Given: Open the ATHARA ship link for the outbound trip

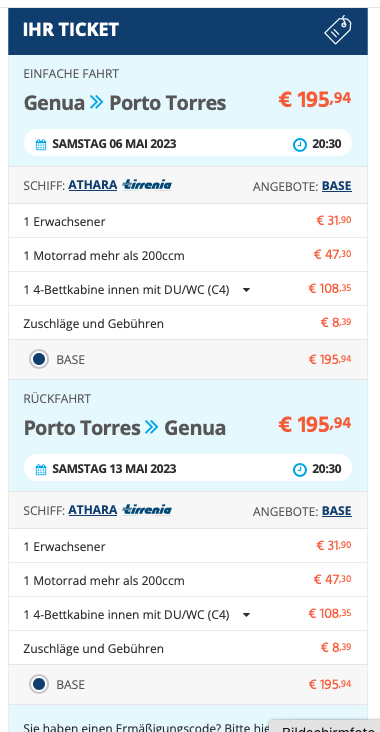Looking at the screenshot, I should tap(93, 185).
